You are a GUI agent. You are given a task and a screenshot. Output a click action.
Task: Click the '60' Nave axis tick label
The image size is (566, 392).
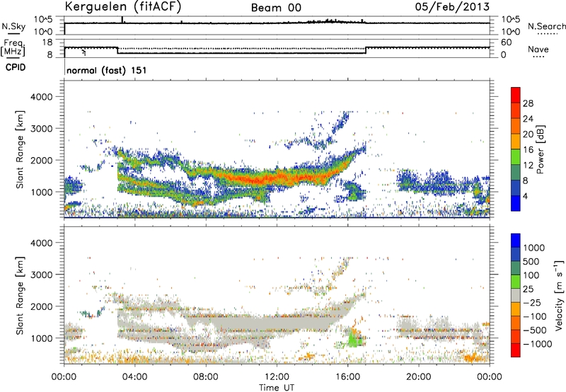pos(506,42)
